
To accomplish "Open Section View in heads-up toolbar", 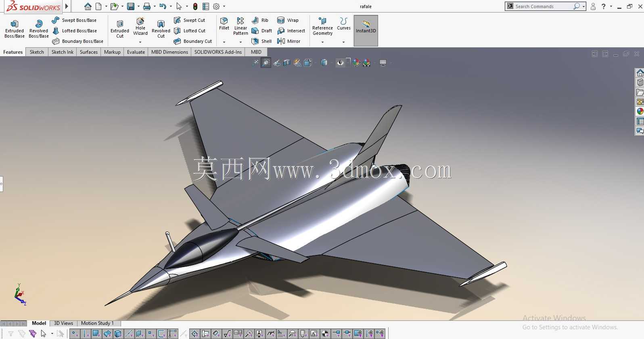I will point(287,63).
